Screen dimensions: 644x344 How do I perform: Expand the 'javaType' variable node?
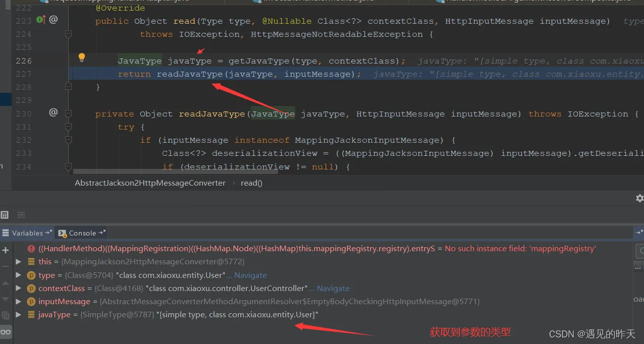tap(19, 315)
